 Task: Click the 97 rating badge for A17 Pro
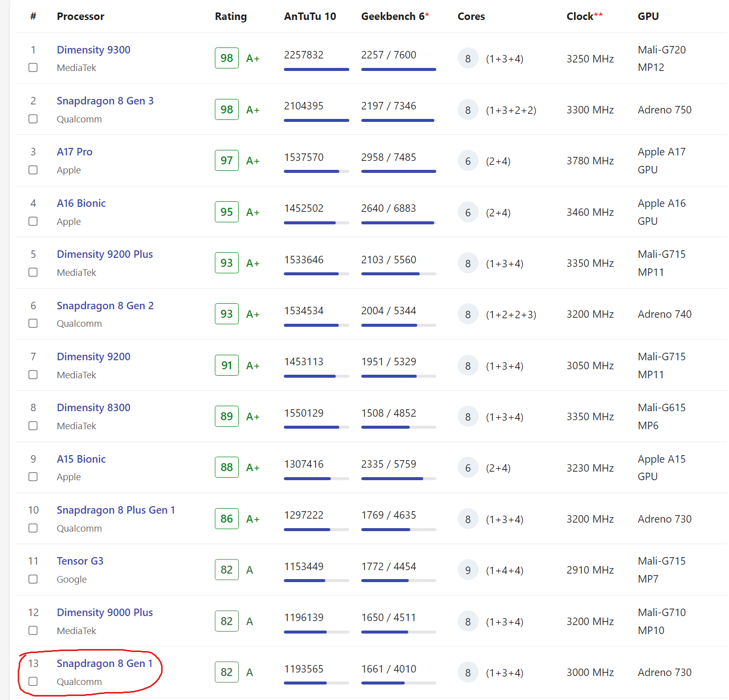227,161
